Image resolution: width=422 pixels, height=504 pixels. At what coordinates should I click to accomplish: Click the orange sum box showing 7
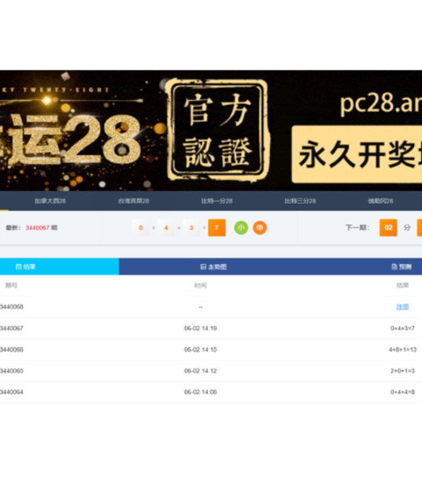[217, 228]
